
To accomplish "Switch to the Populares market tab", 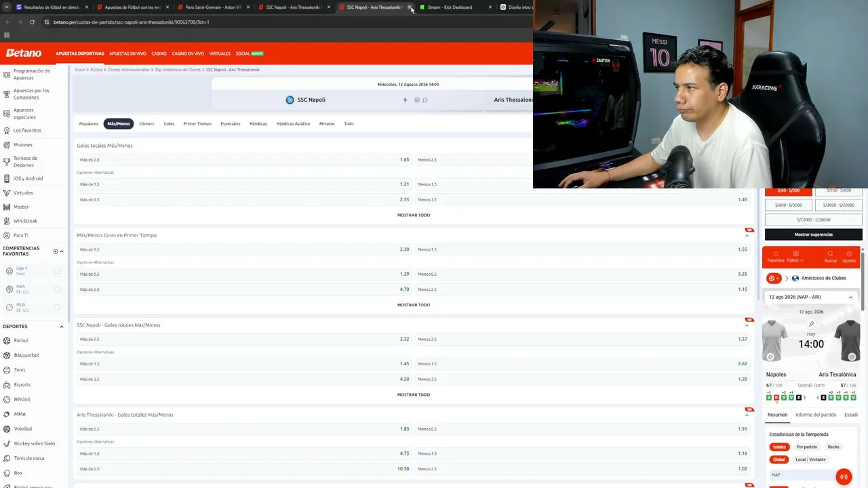I will click(x=89, y=123).
